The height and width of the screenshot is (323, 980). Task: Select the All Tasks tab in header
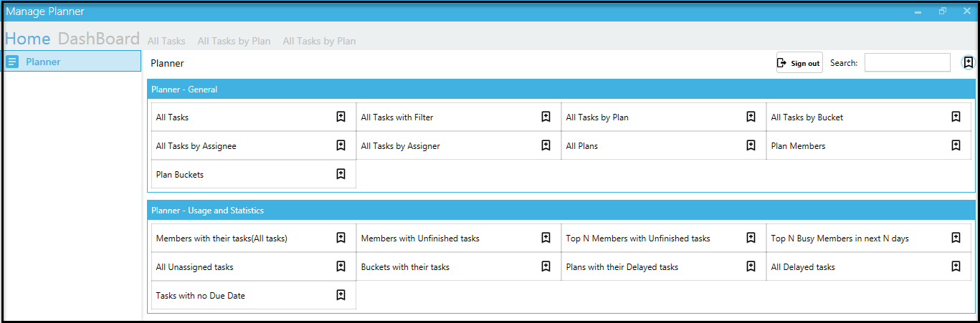[x=166, y=41]
